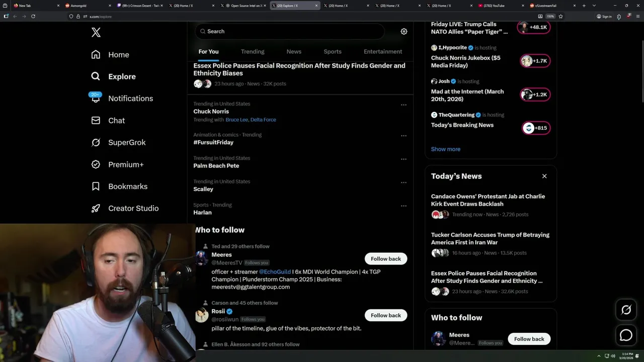
Task: Open a new browser tab with plus
Action: pyautogui.click(x=584, y=6)
